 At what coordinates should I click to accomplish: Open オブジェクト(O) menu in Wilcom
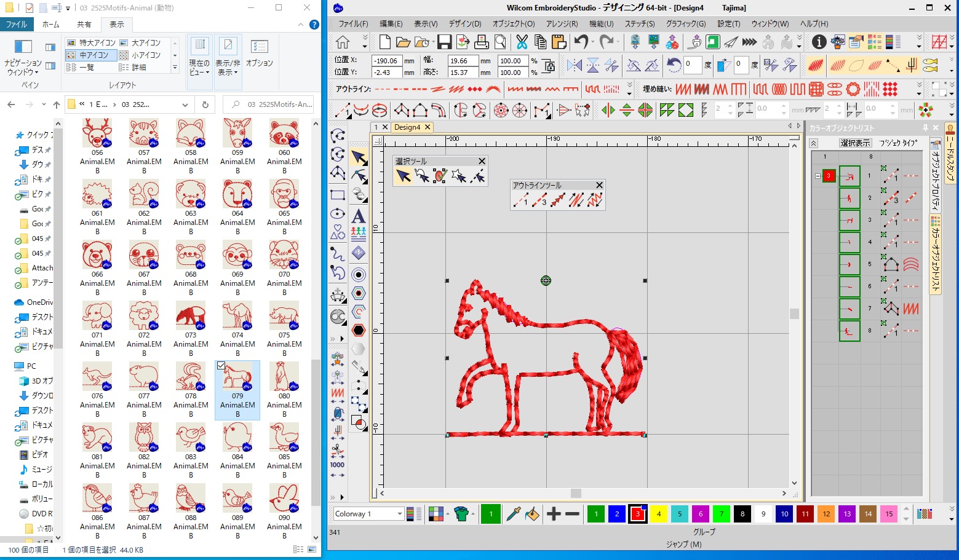click(514, 23)
